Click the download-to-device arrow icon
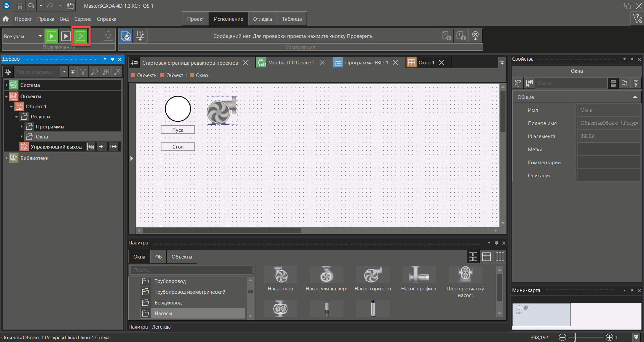 (x=108, y=36)
